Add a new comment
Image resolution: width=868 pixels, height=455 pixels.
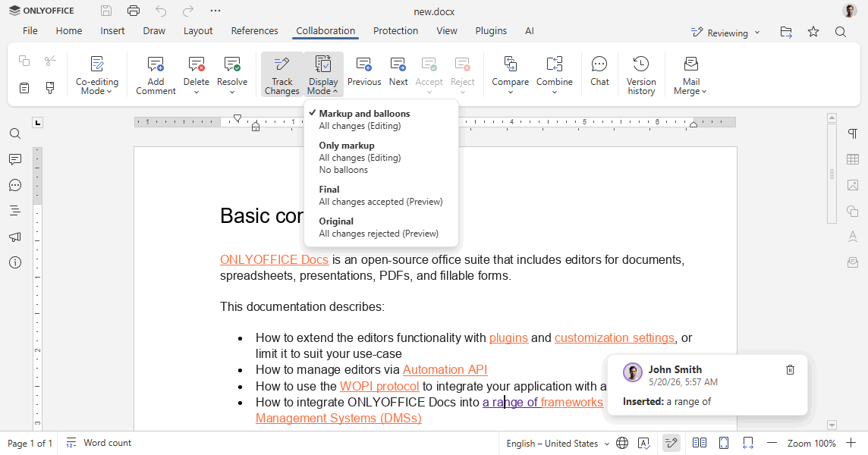[x=156, y=75]
